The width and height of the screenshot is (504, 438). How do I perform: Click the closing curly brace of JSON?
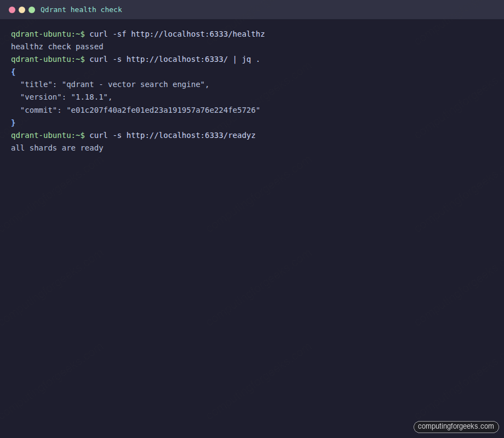point(13,123)
